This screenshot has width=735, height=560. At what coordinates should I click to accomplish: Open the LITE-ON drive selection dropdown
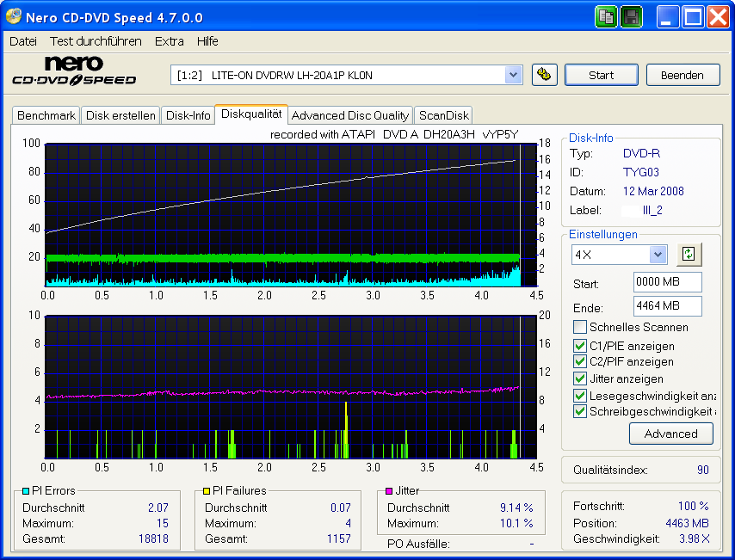click(514, 75)
